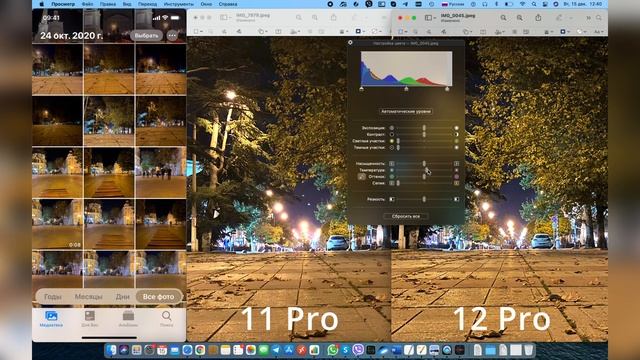The image size is (640, 360).
Task: Open border color dropdown in IMG_0045 markup bar
Action: pyautogui.click(x=564, y=31)
